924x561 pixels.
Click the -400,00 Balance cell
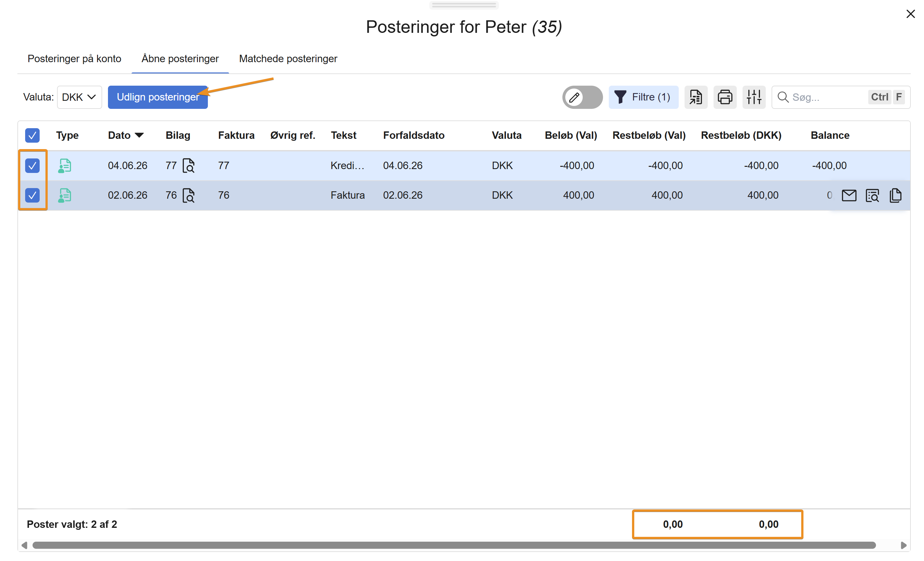829,165
